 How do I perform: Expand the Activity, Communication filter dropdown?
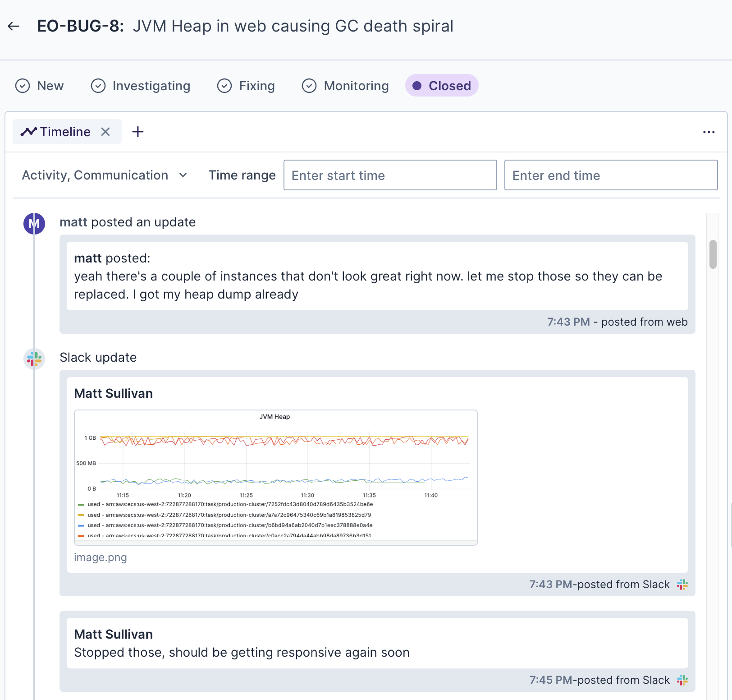click(x=105, y=175)
